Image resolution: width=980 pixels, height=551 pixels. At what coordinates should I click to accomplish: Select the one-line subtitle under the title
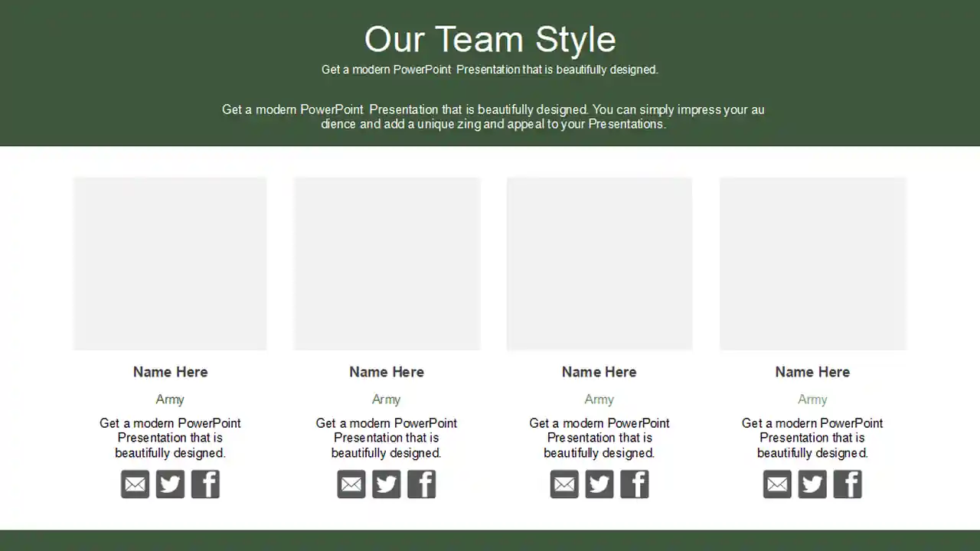pos(490,70)
